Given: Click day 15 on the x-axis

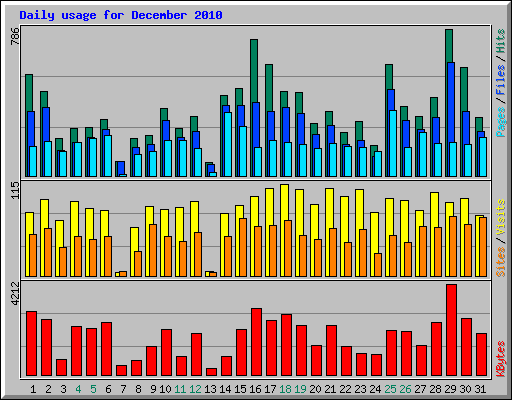Looking at the screenshot, I should click(x=240, y=389).
